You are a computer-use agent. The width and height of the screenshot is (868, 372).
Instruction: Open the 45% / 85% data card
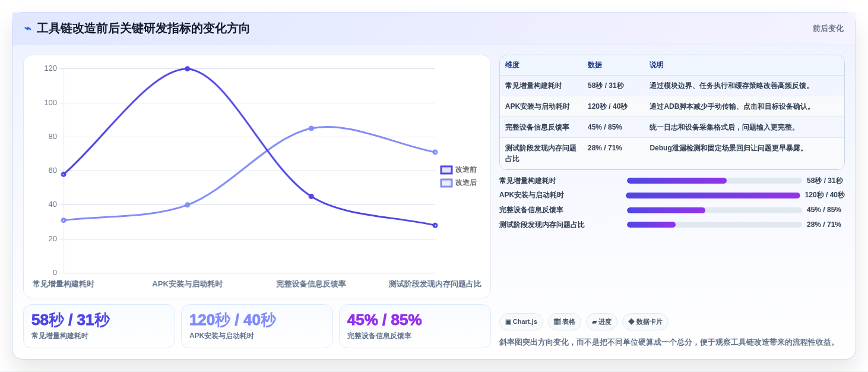click(415, 326)
